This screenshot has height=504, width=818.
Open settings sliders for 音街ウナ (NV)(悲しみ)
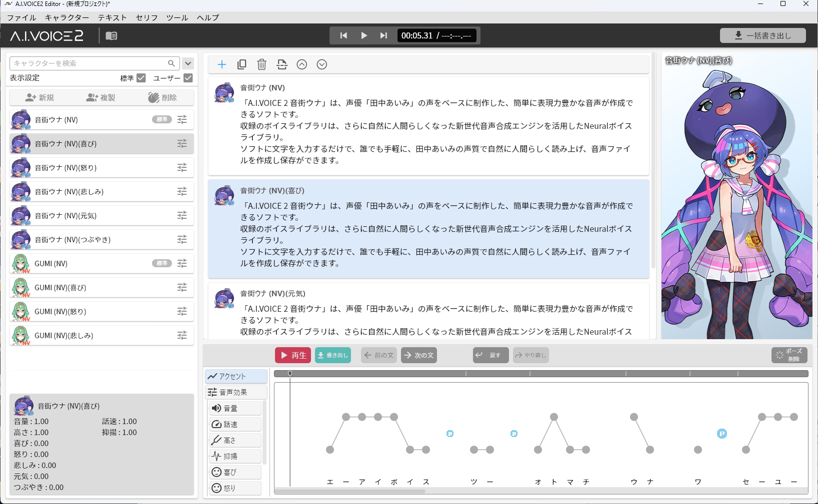[182, 191]
